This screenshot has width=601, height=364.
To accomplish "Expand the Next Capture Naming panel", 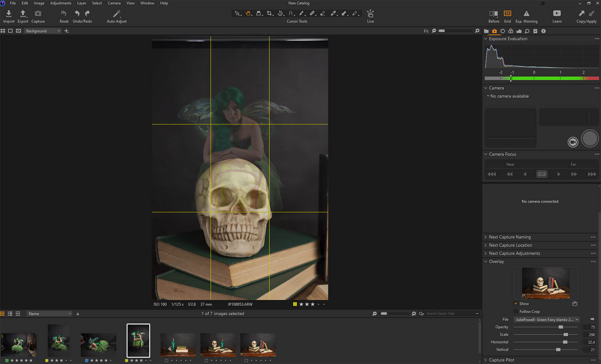I will click(x=510, y=237).
